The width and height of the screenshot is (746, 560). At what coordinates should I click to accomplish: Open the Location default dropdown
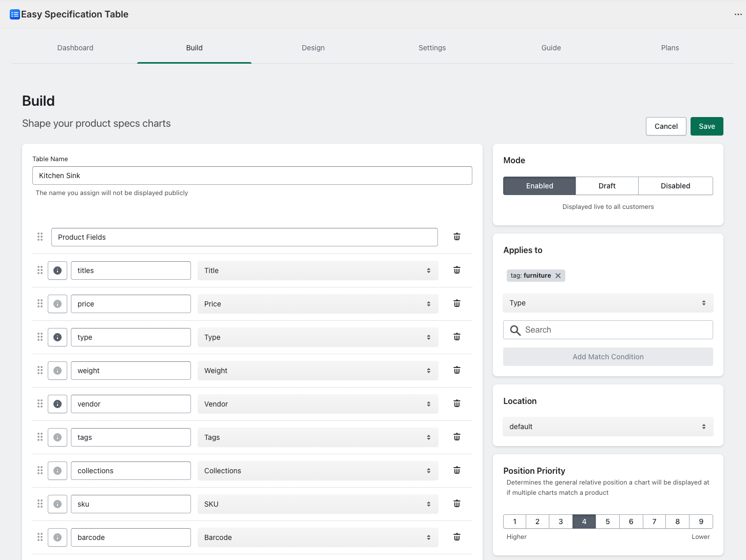[608, 427]
